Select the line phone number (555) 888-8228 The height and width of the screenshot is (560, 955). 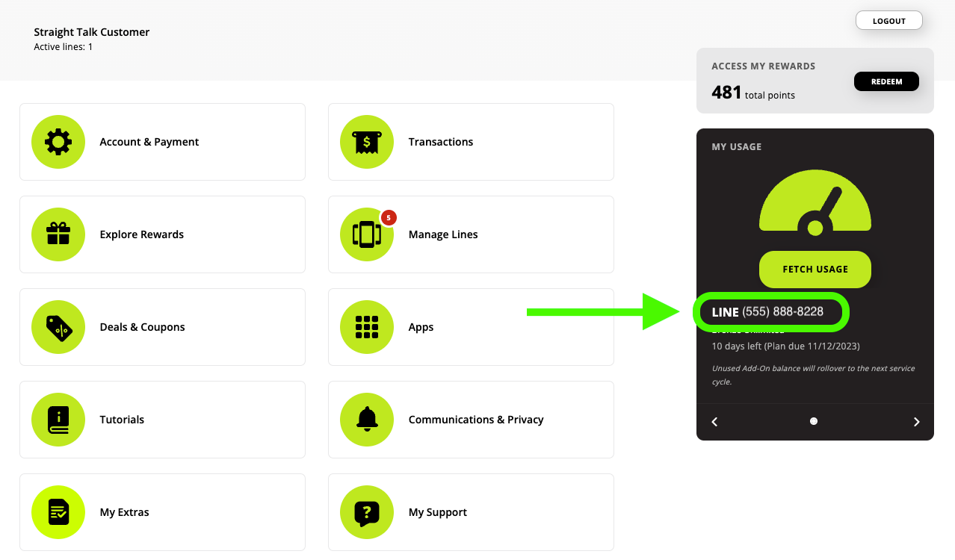(x=782, y=312)
